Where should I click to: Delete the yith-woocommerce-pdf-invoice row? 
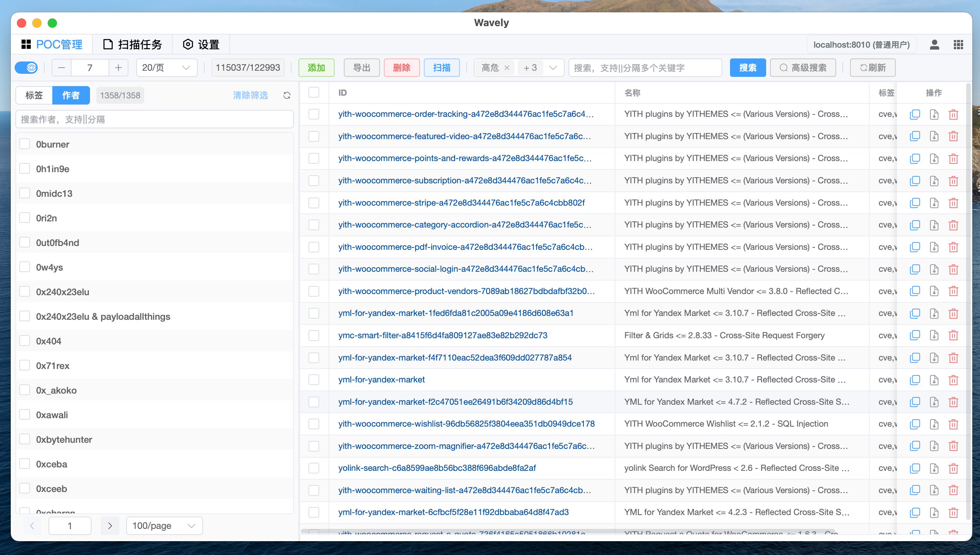[953, 247]
